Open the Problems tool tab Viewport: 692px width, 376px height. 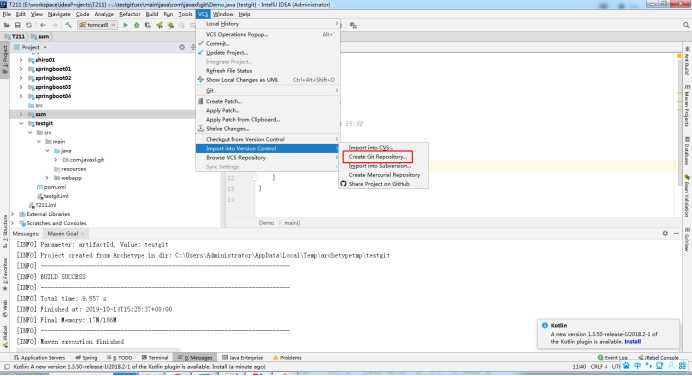pos(287,357)
